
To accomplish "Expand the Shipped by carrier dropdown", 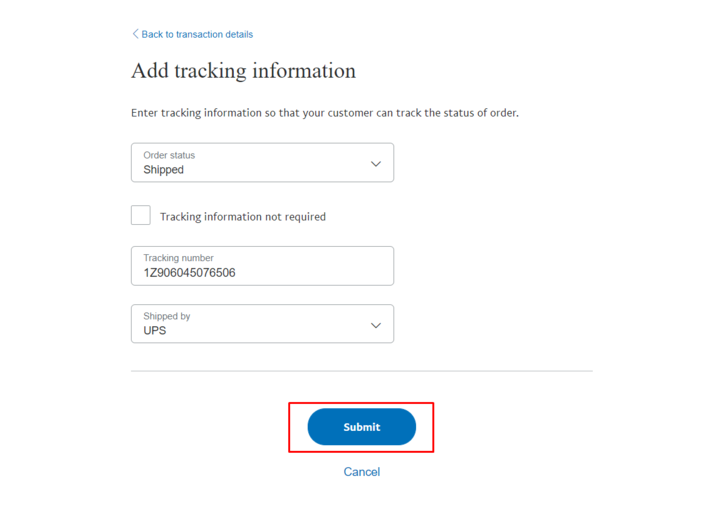I will click(262, 324).
